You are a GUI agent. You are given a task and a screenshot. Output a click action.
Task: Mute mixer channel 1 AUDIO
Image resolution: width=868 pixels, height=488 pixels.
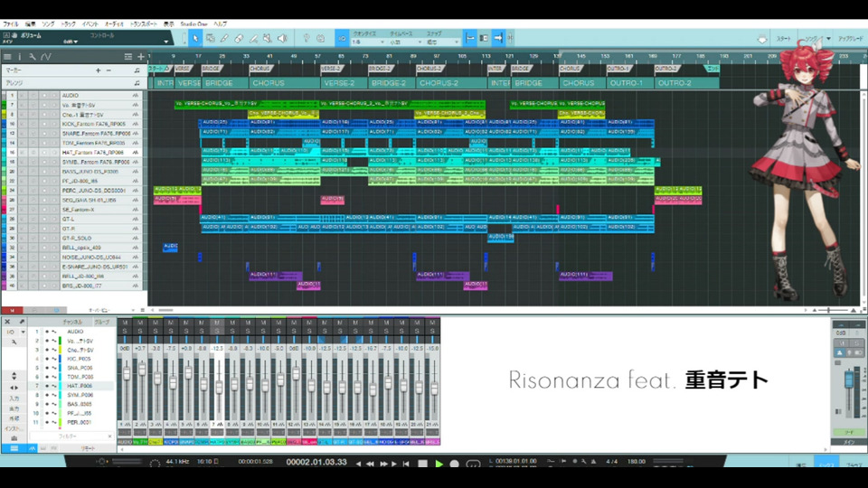125,323
